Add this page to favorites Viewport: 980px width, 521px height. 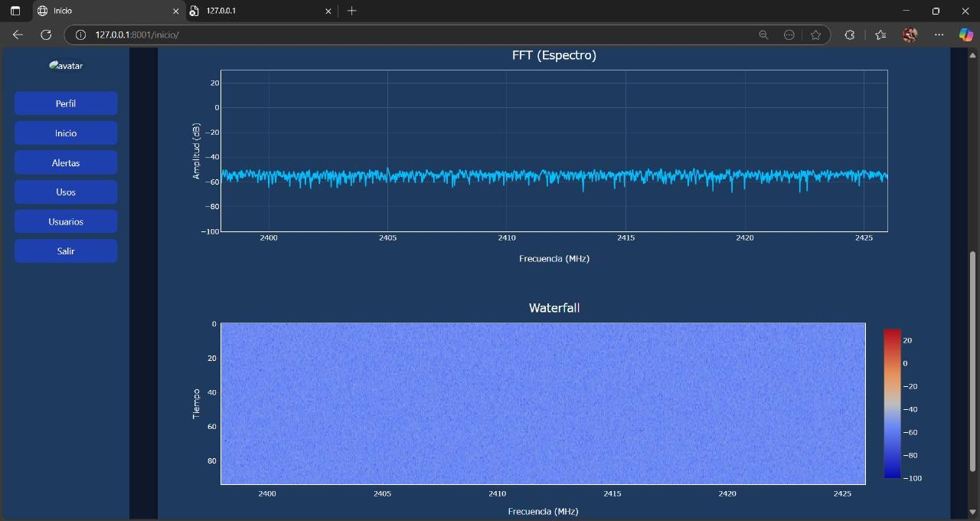[x=815, y=34]
